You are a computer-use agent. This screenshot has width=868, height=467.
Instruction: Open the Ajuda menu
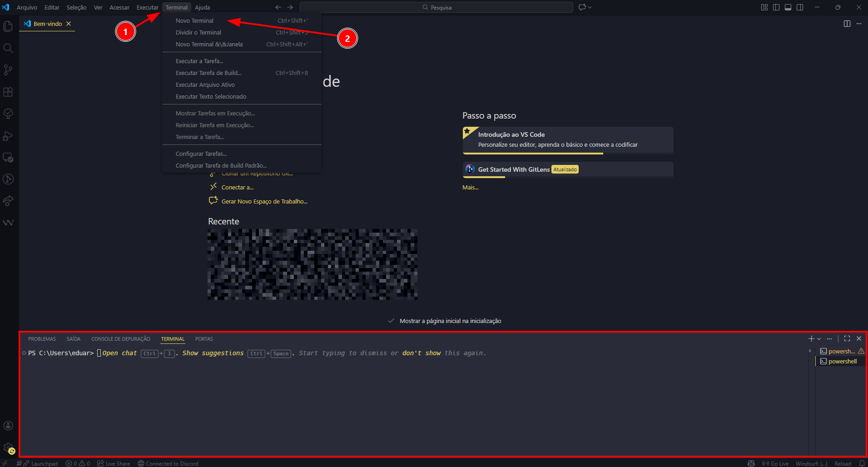(203, 7)
